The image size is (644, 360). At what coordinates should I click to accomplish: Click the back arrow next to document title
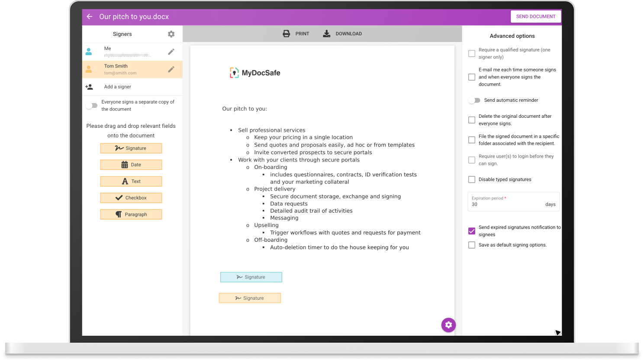point(89,16)
